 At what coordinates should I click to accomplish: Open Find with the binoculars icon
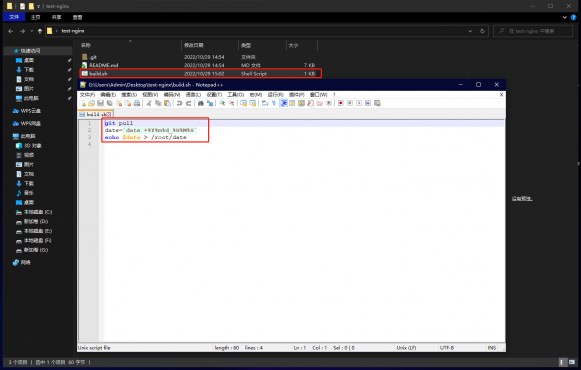pos(200,103)
